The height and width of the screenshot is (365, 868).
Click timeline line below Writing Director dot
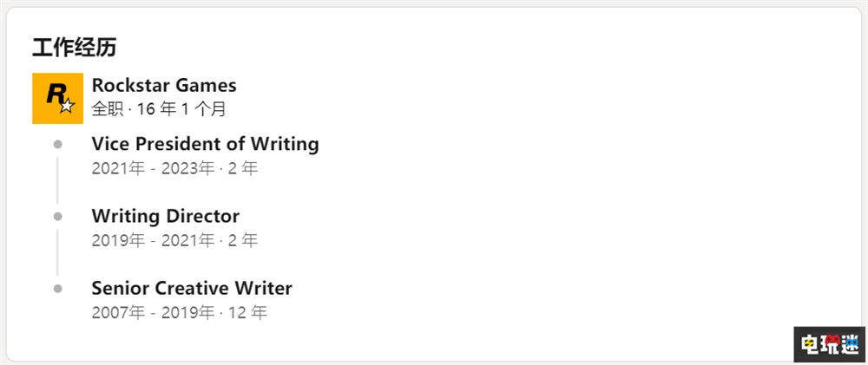pos(57,251)
